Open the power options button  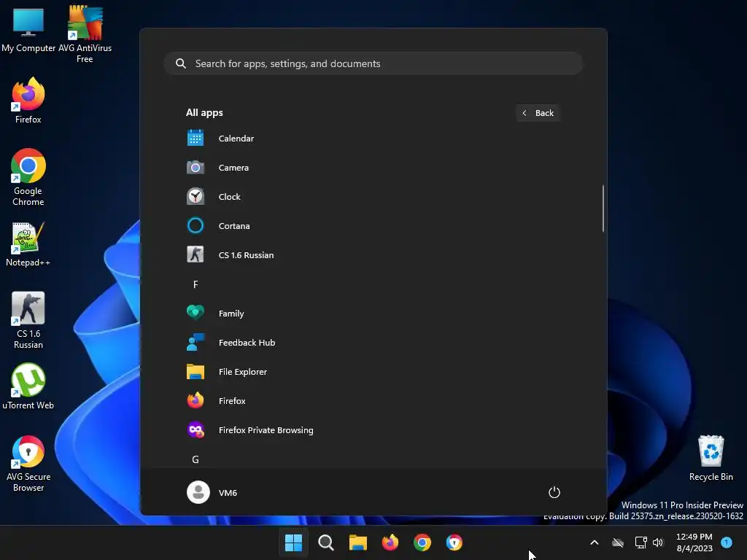coord(554,492)
